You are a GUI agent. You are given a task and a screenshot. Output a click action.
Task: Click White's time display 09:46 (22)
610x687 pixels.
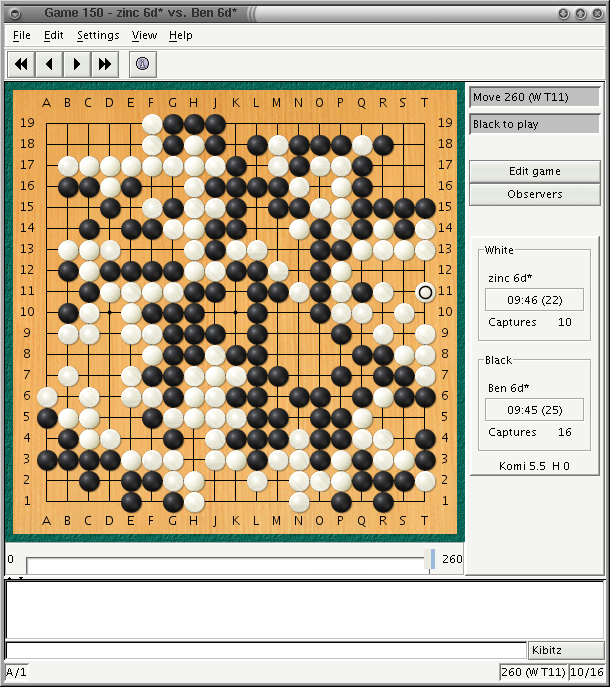[534, 300]
